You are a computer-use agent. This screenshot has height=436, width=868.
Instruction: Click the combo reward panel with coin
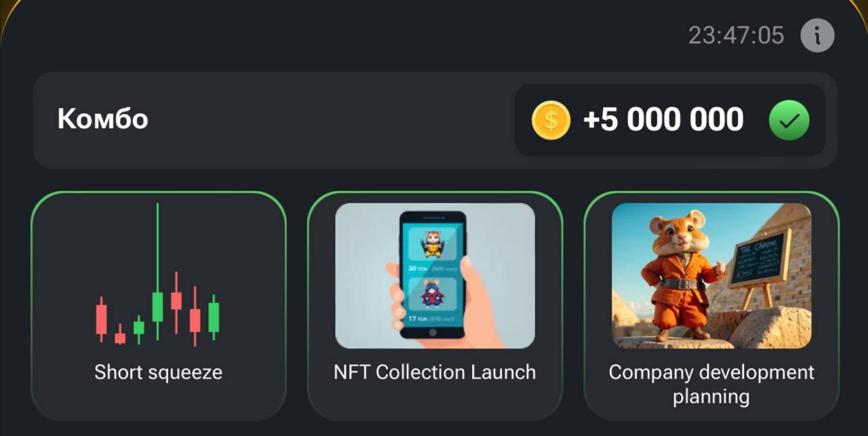pyautogui.click(x=670, y=120)
